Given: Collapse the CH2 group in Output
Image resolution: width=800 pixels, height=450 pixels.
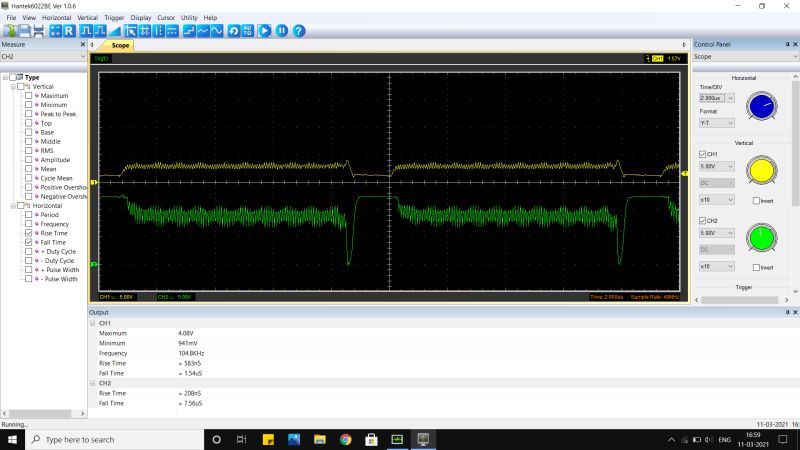Looking at the screenshot, I should (92, 383).
